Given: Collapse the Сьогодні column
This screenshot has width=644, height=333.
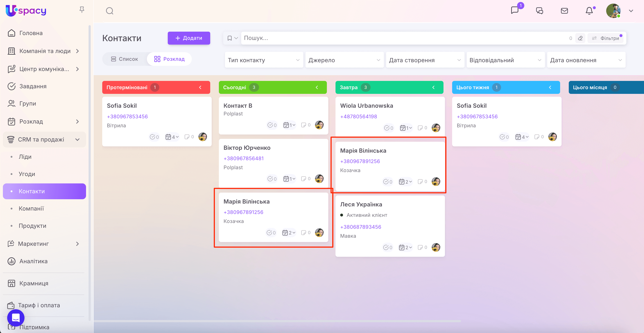Looking at the screenshot, I should (x=317, y=87).
